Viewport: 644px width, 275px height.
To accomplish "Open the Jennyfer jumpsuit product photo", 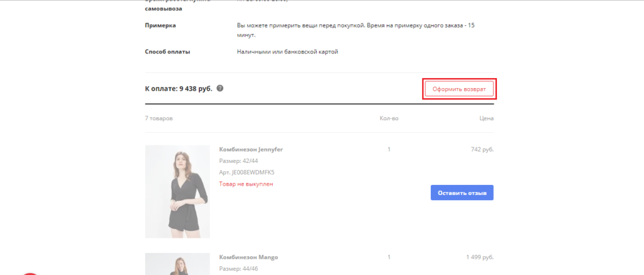I will (x=177, y=191).
